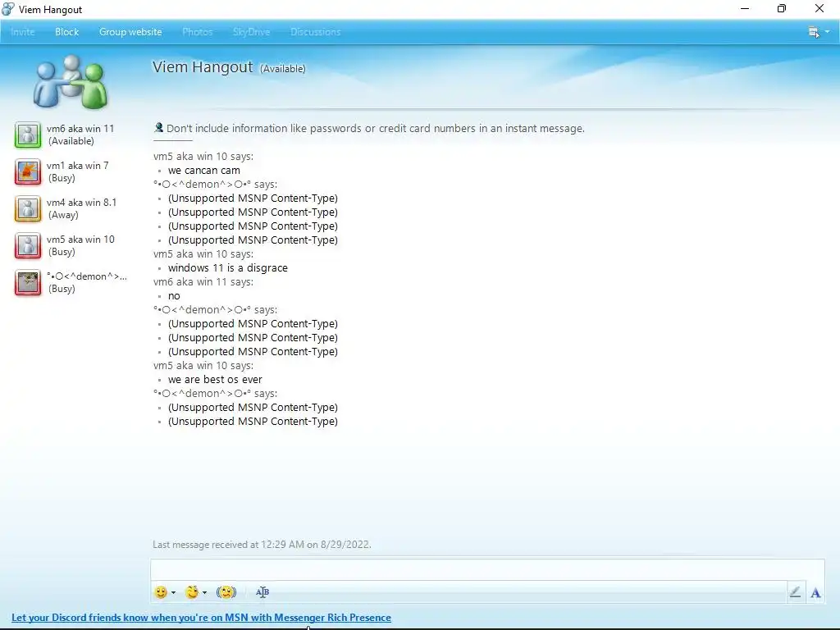Viewport: 840px width, 630px height.
Task: Select vm4 aka win 8.1 avatar
Action: tap(28, 208)
